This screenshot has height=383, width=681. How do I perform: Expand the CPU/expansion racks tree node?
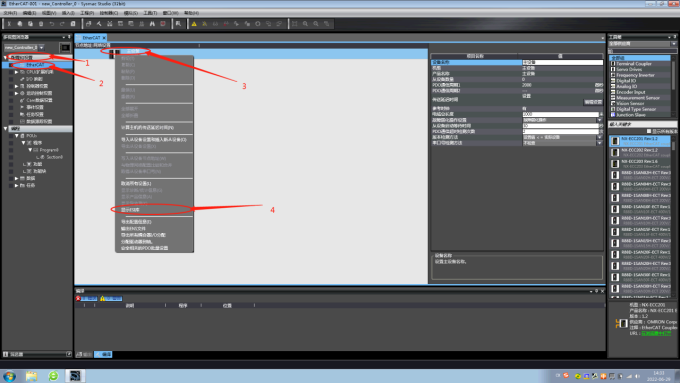coord(17,72)
